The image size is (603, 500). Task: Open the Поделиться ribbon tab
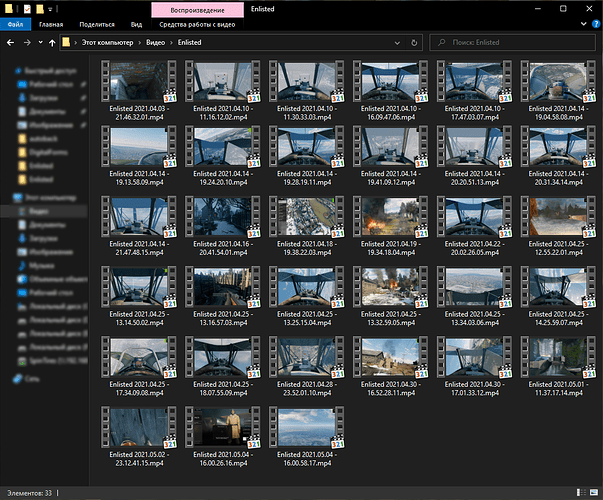[97, 25]
